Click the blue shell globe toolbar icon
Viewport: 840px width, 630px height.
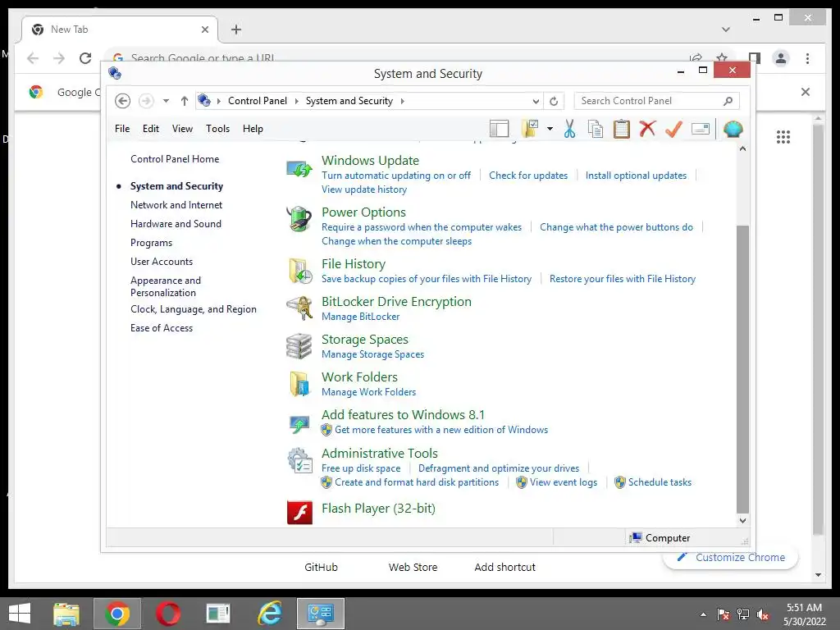[733, 129]
